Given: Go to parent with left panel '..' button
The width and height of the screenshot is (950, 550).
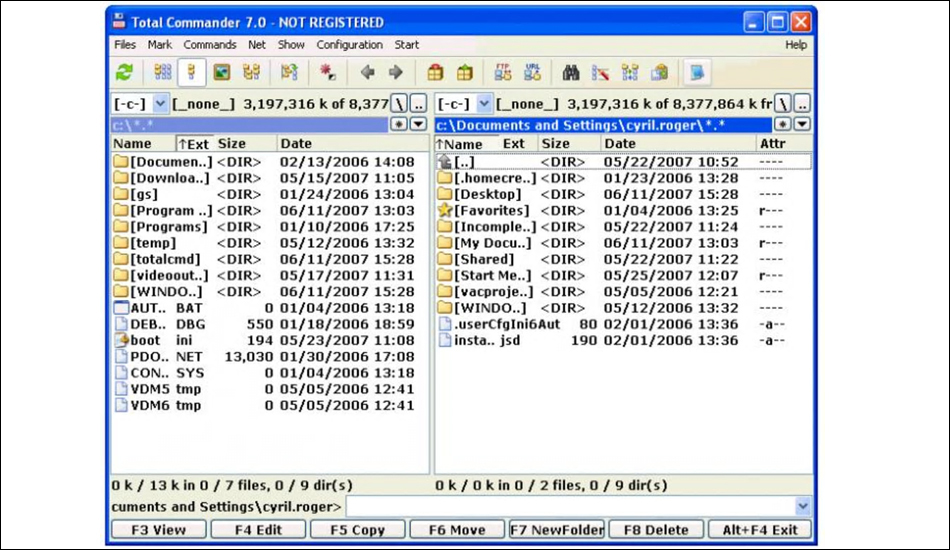Looking at the screenshot, I should click(x=419, y=104).
